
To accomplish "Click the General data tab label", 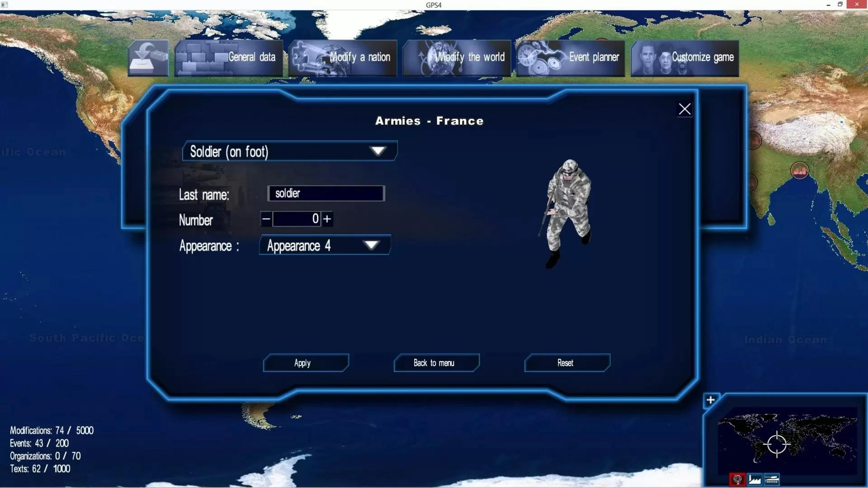I will coord(251,57).
